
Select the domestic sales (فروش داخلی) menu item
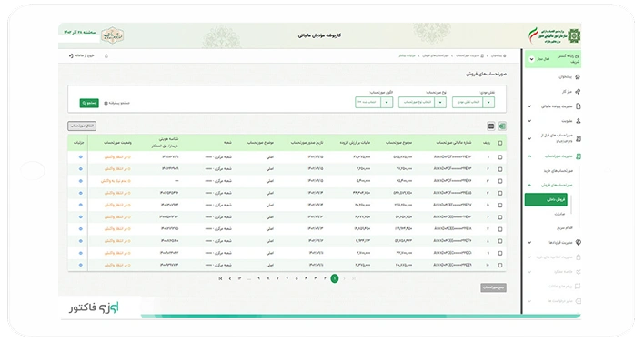coord(546,199)
